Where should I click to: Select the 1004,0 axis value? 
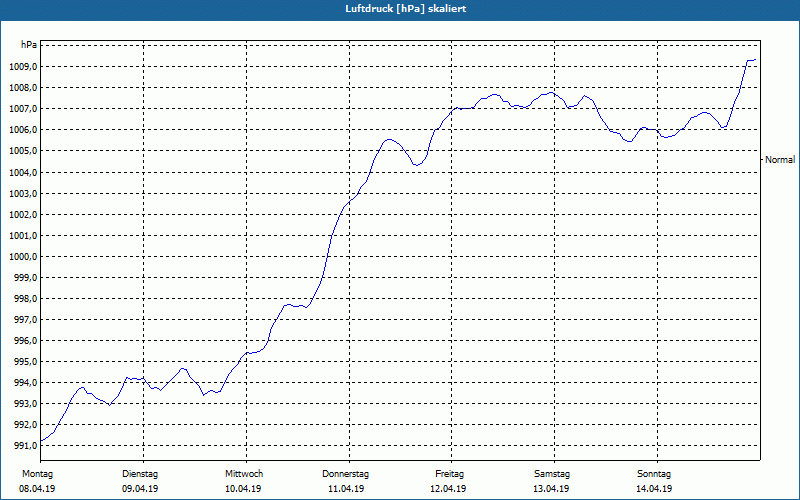coord(22,172)
